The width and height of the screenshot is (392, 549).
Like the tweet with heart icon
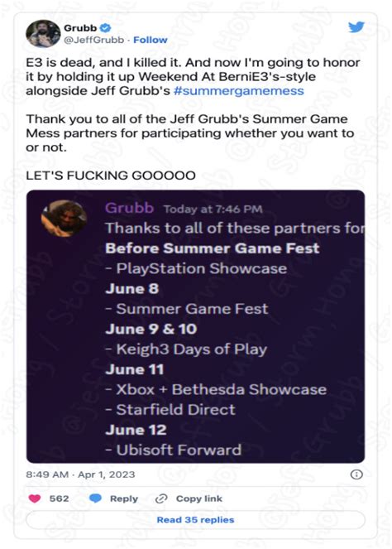click(35, 498)
